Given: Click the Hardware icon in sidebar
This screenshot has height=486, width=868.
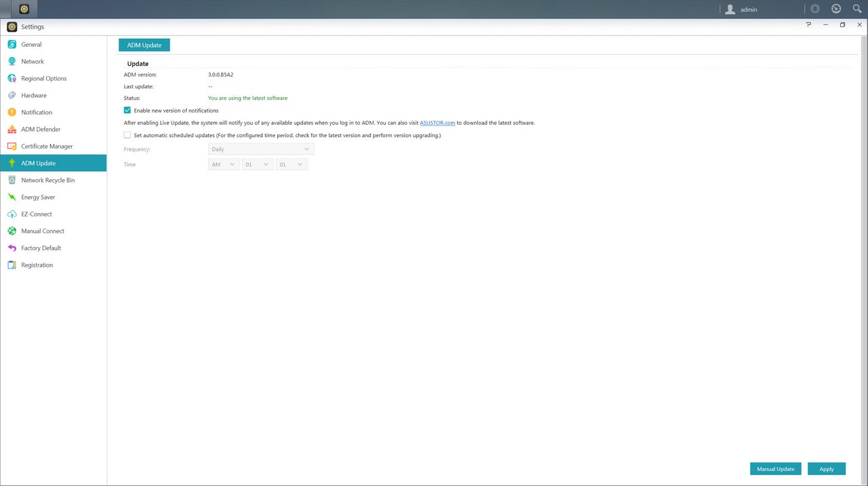Looking at the screenshot, I should pyautogui.click(x=12, y=95).
